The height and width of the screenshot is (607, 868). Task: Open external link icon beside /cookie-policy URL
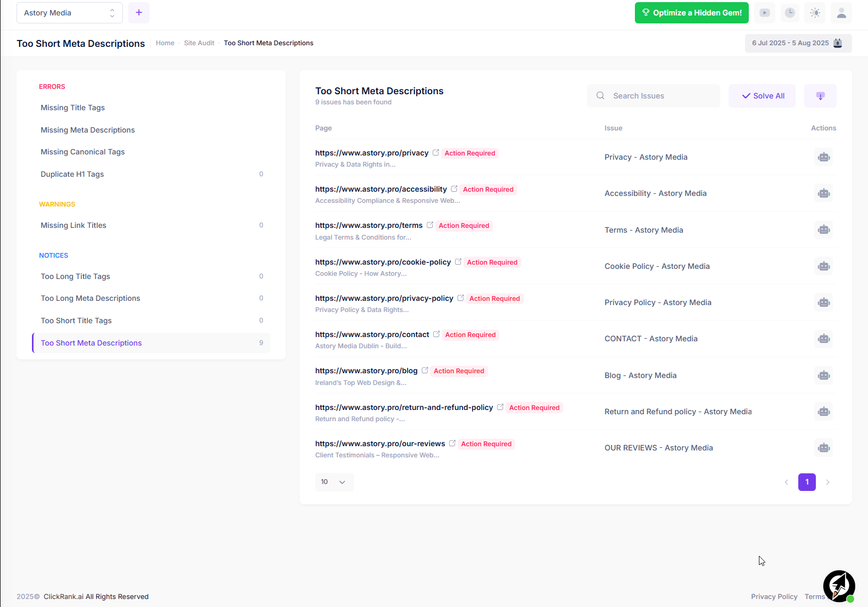pos(458,262)
